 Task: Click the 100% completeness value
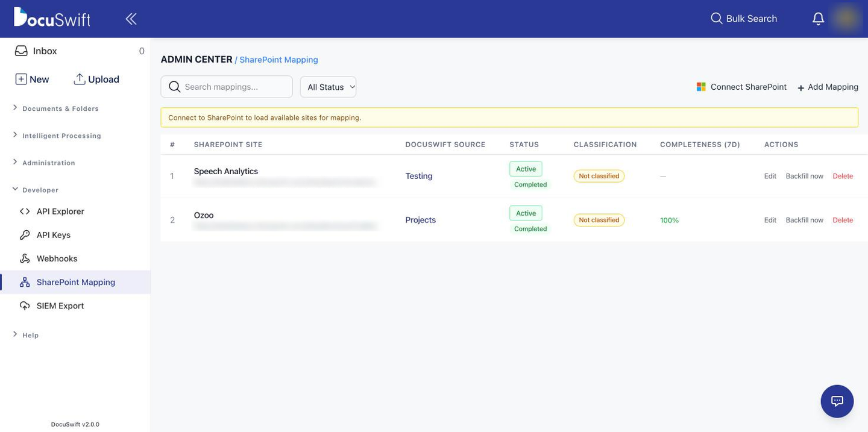[669, 220]
